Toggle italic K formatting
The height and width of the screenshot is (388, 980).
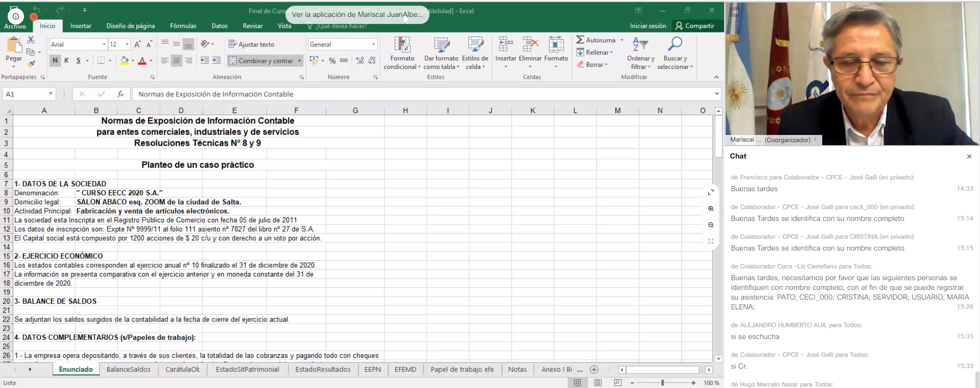click(x=66, y=60)
